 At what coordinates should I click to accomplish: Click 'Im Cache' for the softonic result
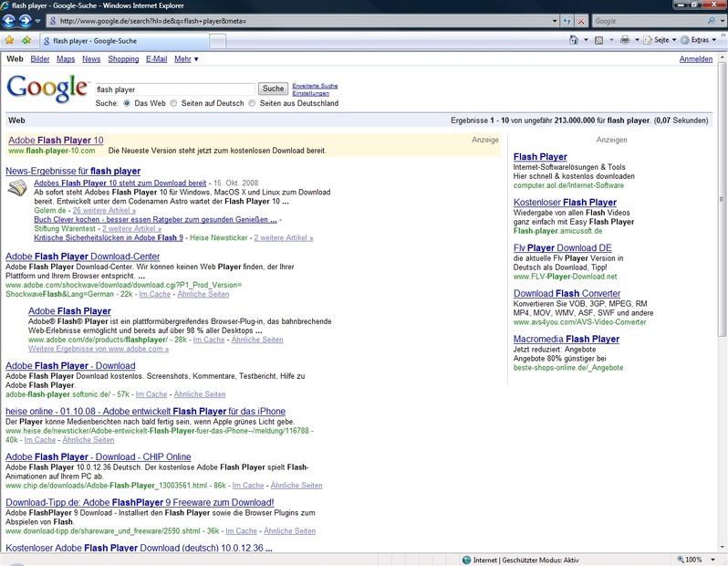[151, 394]
